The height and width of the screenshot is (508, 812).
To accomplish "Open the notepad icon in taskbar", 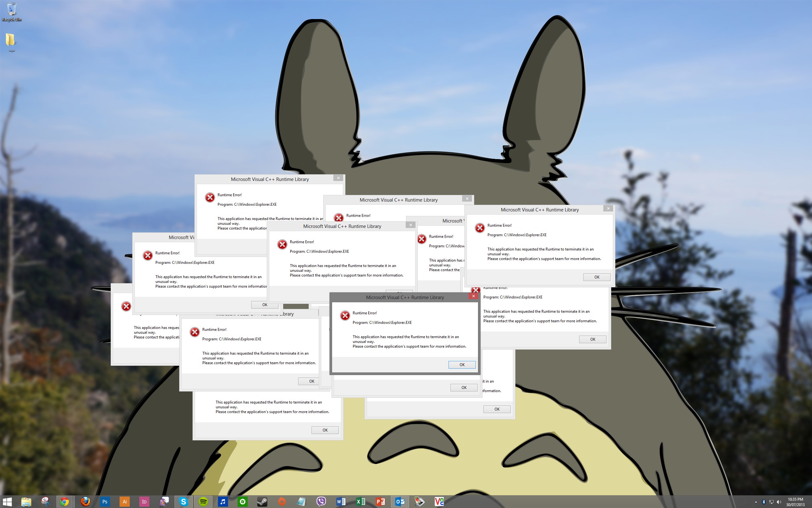I will [301, 502].
